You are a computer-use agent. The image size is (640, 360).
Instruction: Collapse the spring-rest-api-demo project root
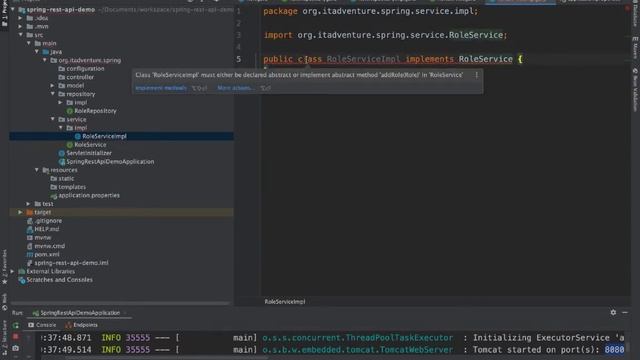[13, 9]
